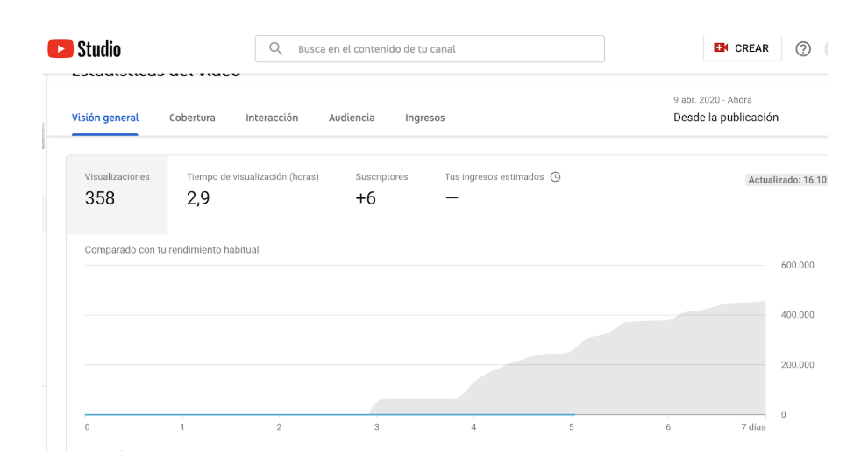
Task: Type in the channel content search field
Action: point(438,49)
